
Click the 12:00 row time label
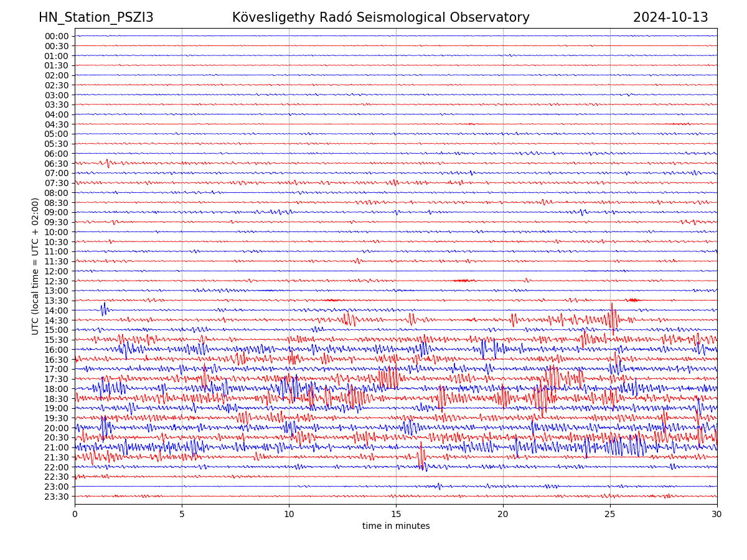click(56, 271)
